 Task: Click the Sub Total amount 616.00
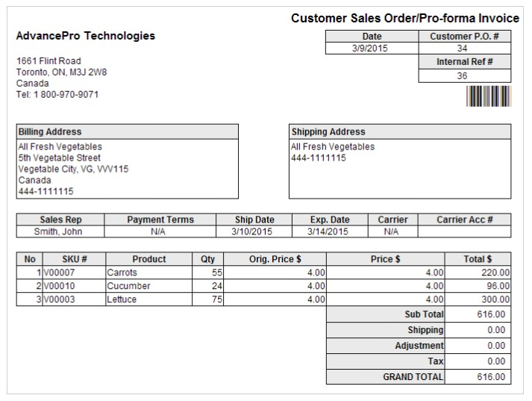[x=491, y=314]
